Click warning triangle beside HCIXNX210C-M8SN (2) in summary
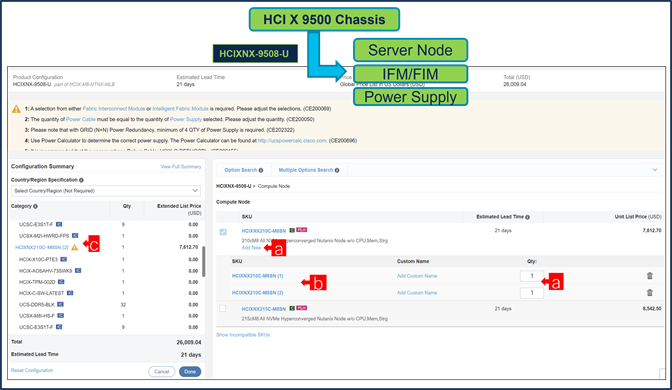Screen dimensions: 672x390 click(75, 247)
